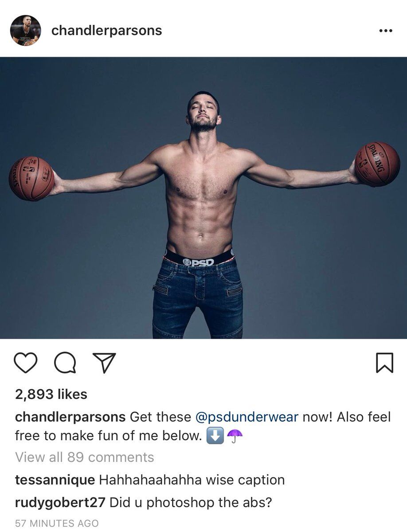Screen dimensions: 407x532
Task: Open rudygobert27 commenter profile
Action: click(x=60, y=503)
